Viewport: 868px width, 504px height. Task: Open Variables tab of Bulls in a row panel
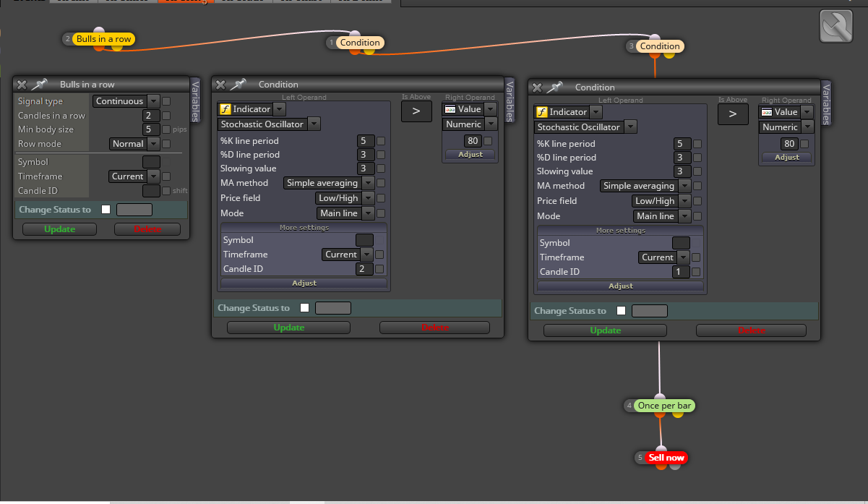point(195,101)
